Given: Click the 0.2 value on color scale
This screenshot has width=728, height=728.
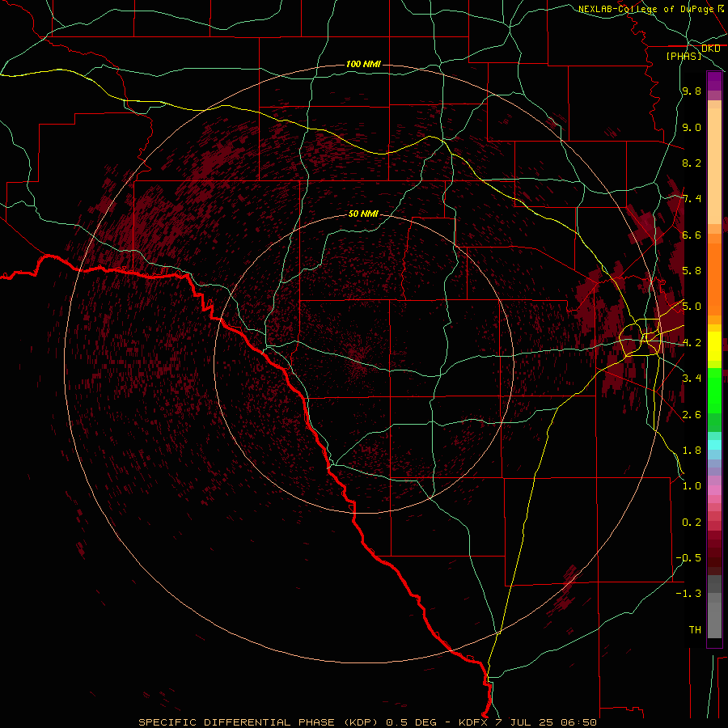Looking at the screenshot, I should (692, 523).
